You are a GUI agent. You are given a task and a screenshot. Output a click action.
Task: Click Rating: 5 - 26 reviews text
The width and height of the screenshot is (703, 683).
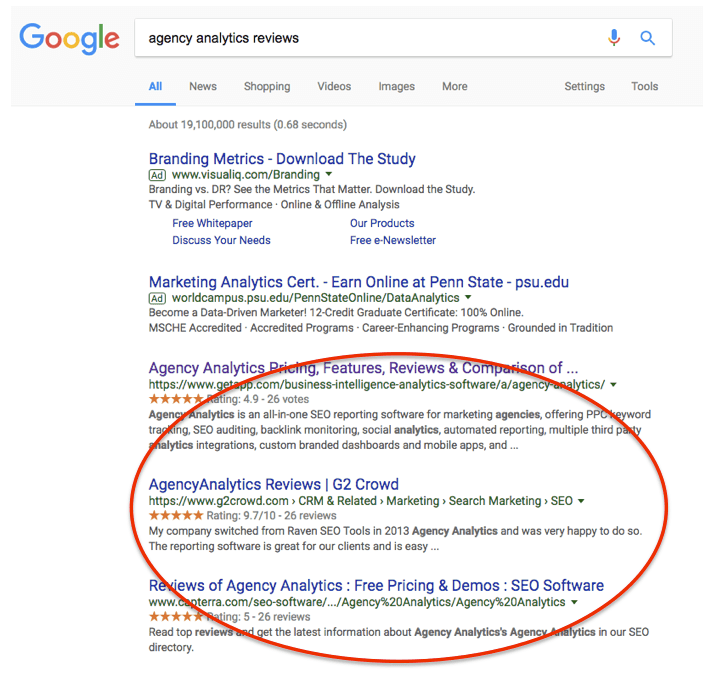[258, 617]
